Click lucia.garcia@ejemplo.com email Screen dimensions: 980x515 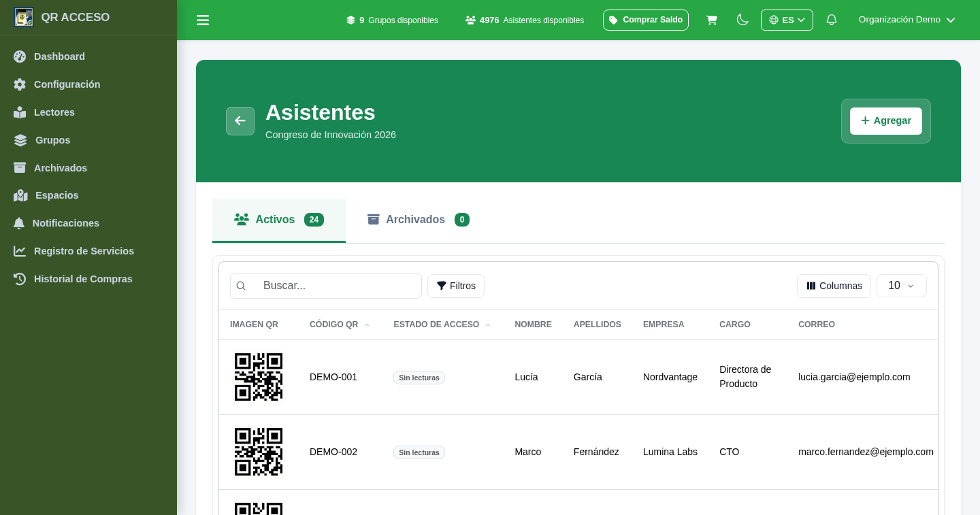point(854,377)
